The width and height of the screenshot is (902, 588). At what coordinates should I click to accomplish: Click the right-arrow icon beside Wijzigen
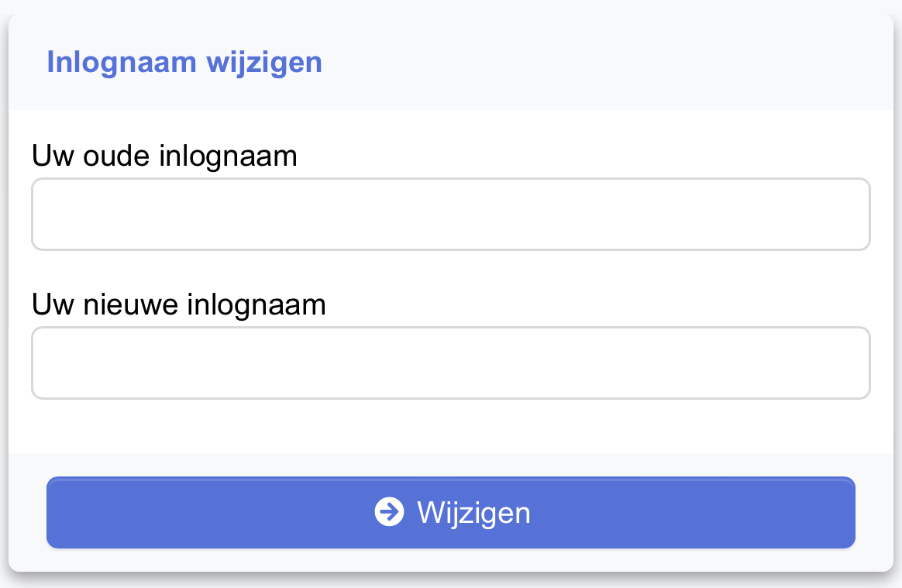click(389, 512)
